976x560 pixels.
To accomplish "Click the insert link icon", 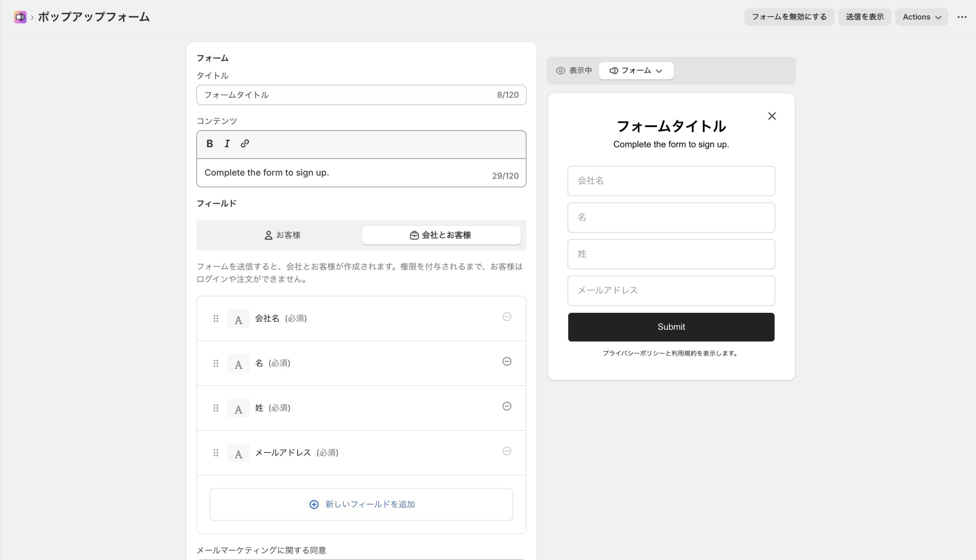I will pos(245,144).
